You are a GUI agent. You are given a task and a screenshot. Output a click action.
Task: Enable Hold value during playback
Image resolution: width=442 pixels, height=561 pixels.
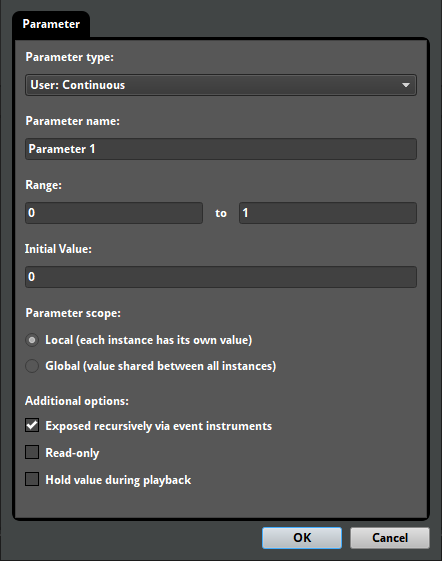[x=32, y=479]
